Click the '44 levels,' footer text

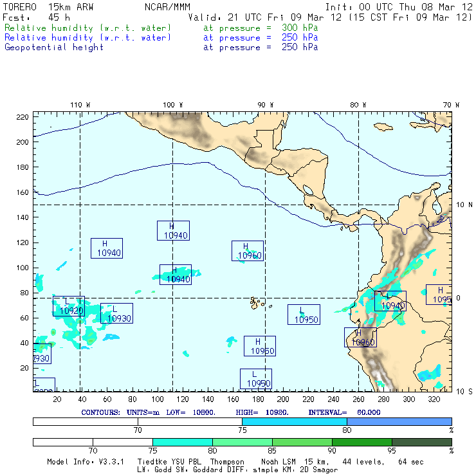click(363, 462)
